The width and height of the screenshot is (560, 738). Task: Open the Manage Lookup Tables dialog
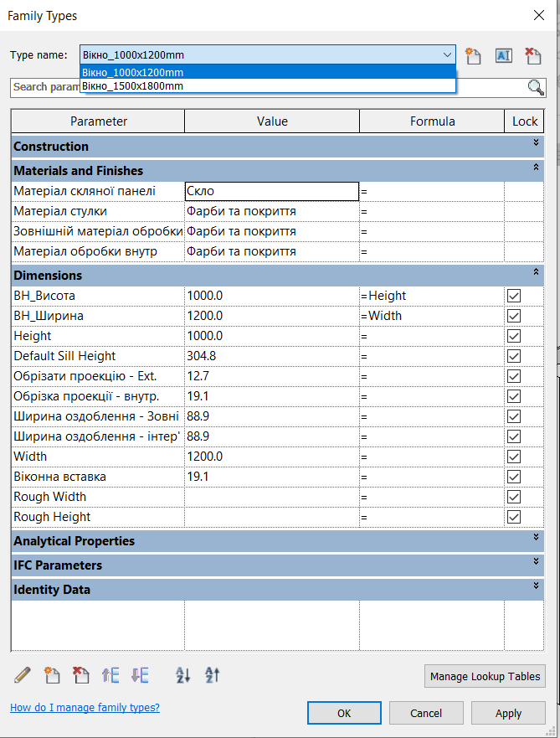[x=485, y=676]
